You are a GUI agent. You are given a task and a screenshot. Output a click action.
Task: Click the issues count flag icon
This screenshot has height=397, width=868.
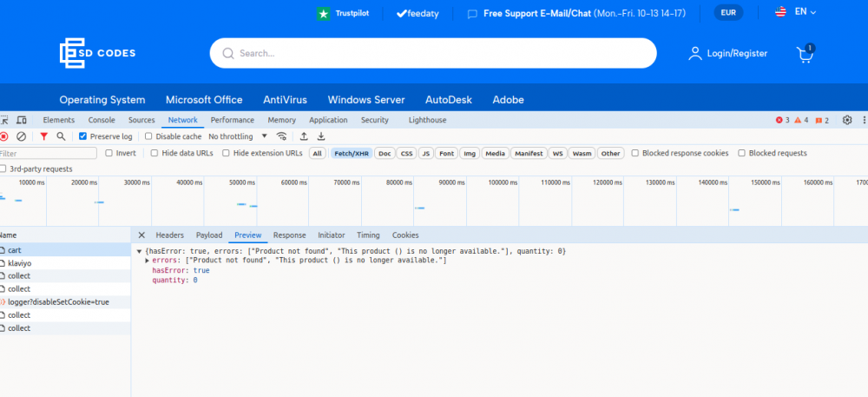(819, 120)
